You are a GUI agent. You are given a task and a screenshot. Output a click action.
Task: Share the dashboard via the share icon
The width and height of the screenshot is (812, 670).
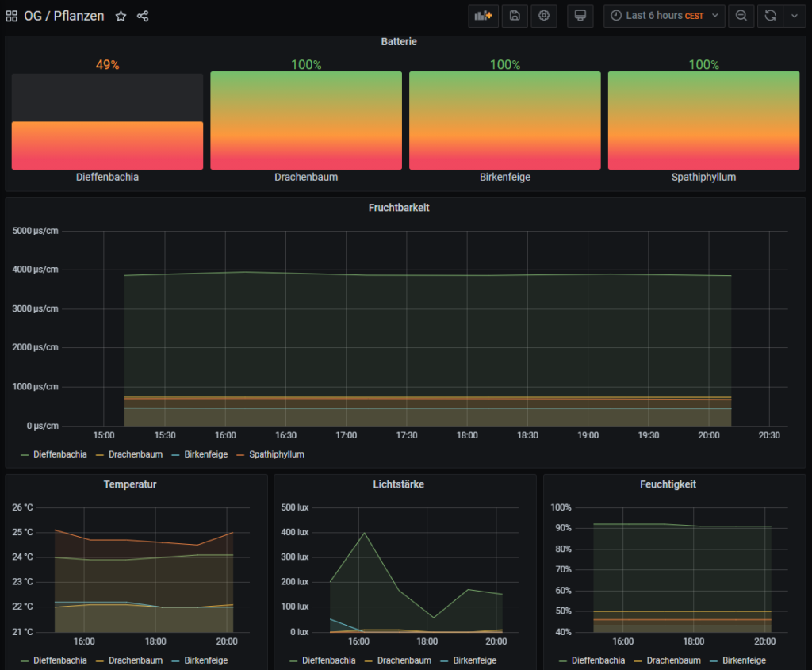[x=143, y=16]
